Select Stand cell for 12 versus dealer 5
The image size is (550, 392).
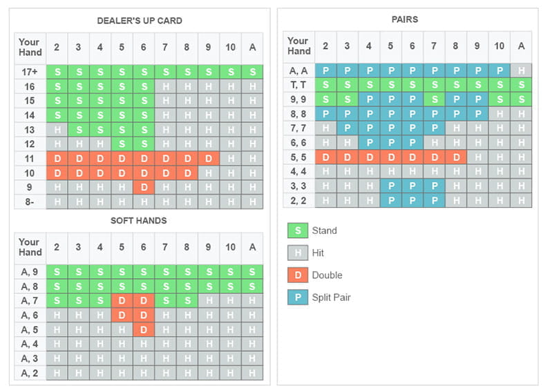coord(122,144)
